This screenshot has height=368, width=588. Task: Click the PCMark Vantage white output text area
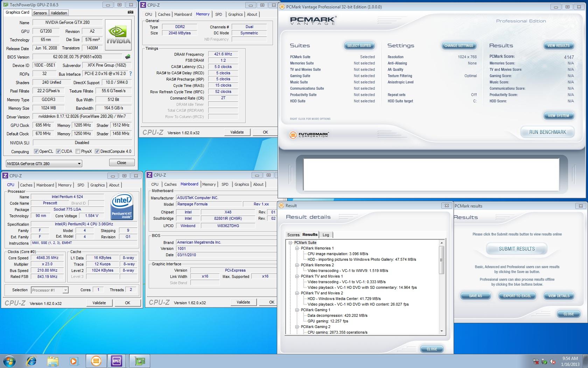[x=431, y=174]
